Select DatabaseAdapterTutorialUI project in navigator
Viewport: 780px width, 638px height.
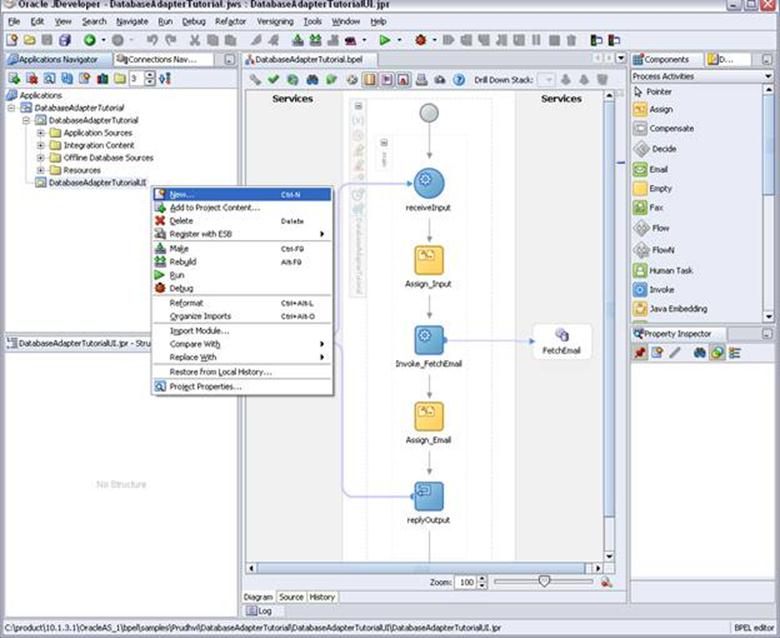tap(98, 182)
